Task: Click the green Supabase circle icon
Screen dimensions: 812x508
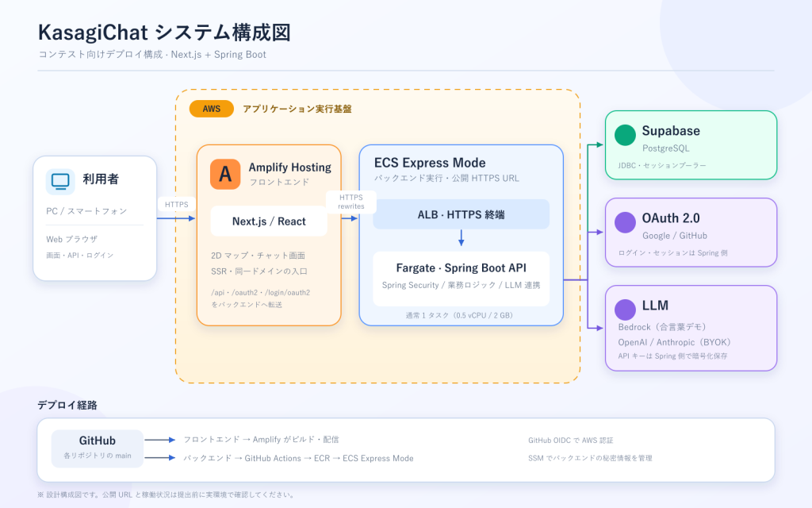Action: pos(625,135)
